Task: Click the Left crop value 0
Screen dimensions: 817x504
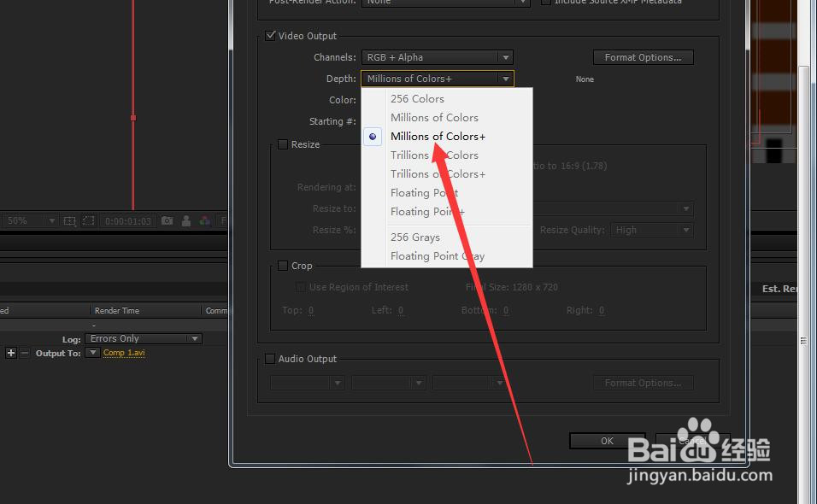Action: click(401, 310)
